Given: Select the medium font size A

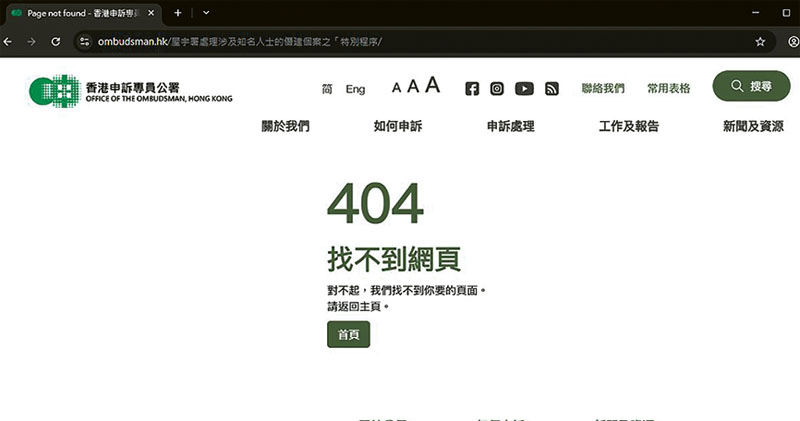Looking at the screenshot, I should (x=412, y=87).
